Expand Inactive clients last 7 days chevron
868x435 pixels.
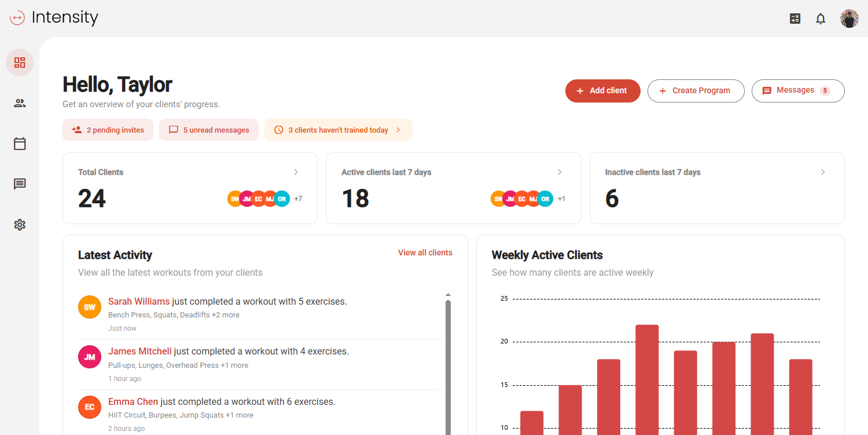823,172
